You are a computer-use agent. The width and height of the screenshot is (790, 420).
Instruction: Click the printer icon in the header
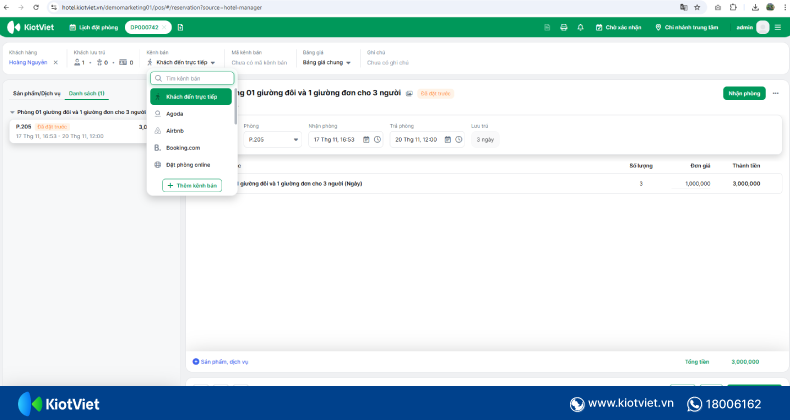pos(564,27)
